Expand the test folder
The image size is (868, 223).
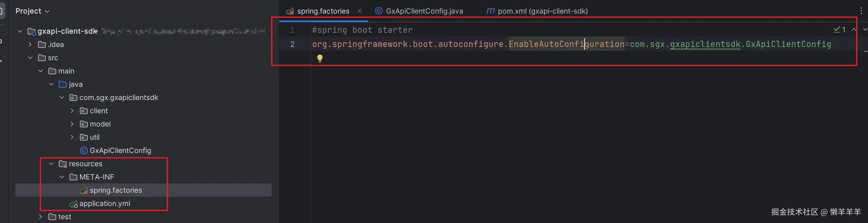tap(41, 217)
